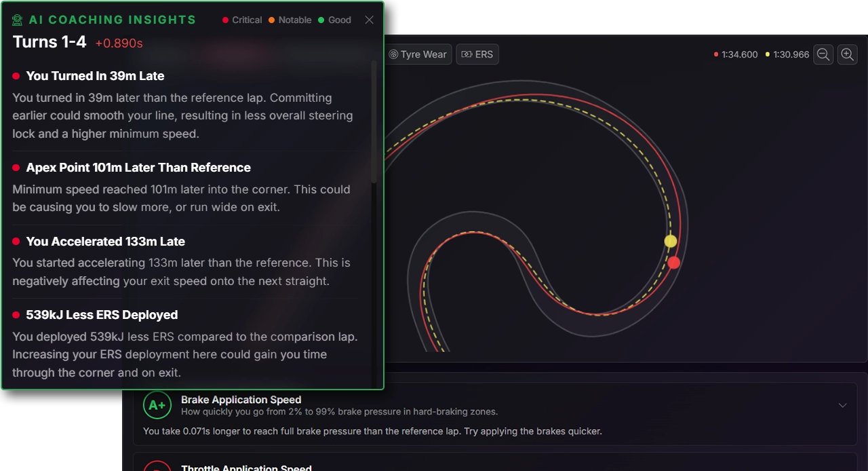The image size is (868, 471).
Task: Select 'You Turned In 39m Late' insight
Action: point(95,76)
